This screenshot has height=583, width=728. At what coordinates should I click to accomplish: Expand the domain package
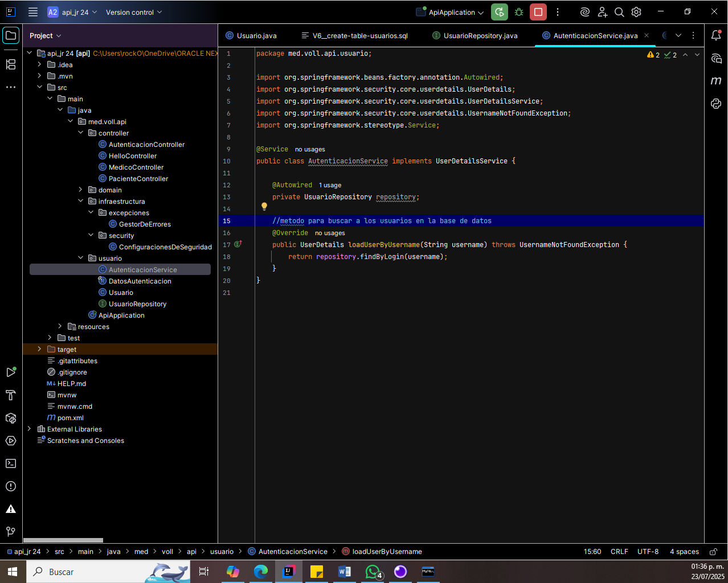(81, 190)
